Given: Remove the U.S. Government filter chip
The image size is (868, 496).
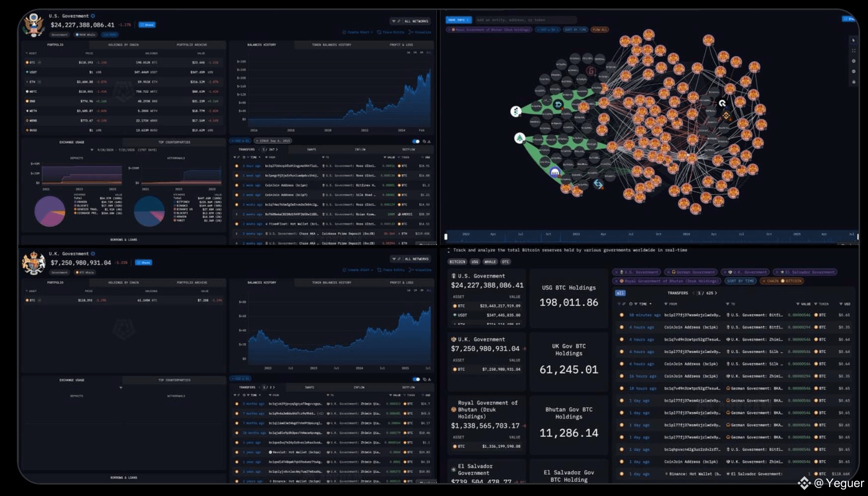Looking at the screenshot, I should tap(616, 272).
